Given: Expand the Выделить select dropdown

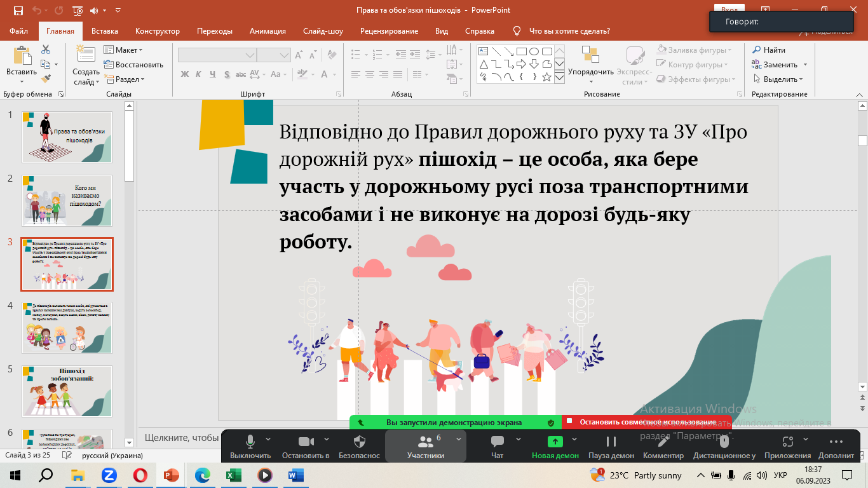Looking at the screenshot, I should coord(778,79).
